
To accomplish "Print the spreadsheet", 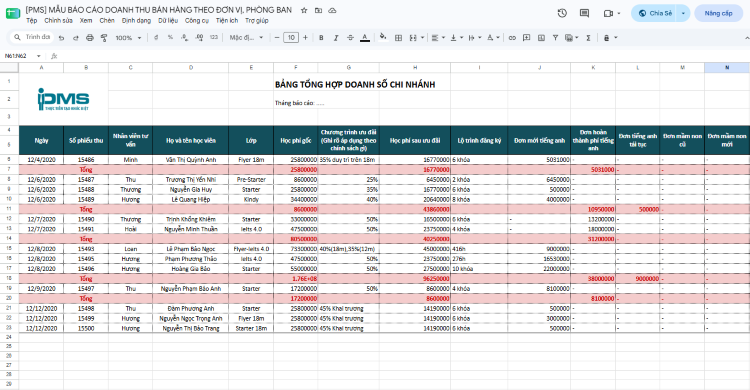I will (90, 37).
